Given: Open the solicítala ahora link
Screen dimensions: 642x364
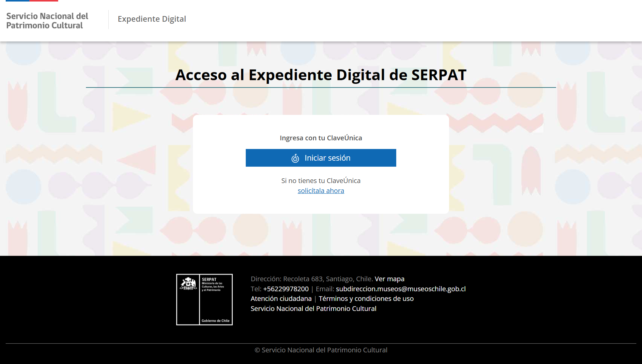Looking at the screenshot, I should tap(321, 190).
